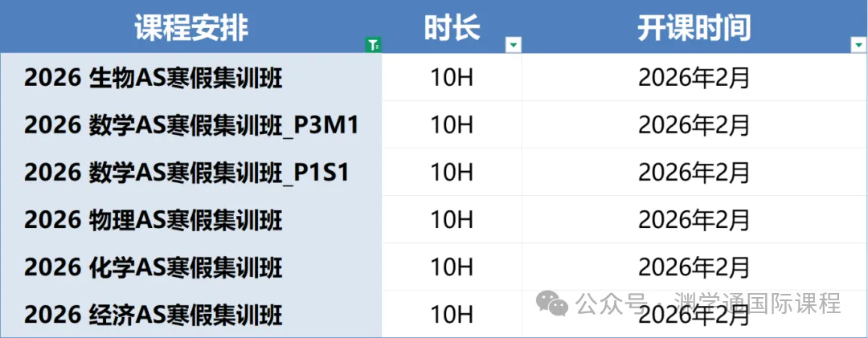Viewport: 868px width, 338px height.
Task: Click the 2026 数学AS寒假集训班_P3M1 cell
Action: tap(190, 125)
